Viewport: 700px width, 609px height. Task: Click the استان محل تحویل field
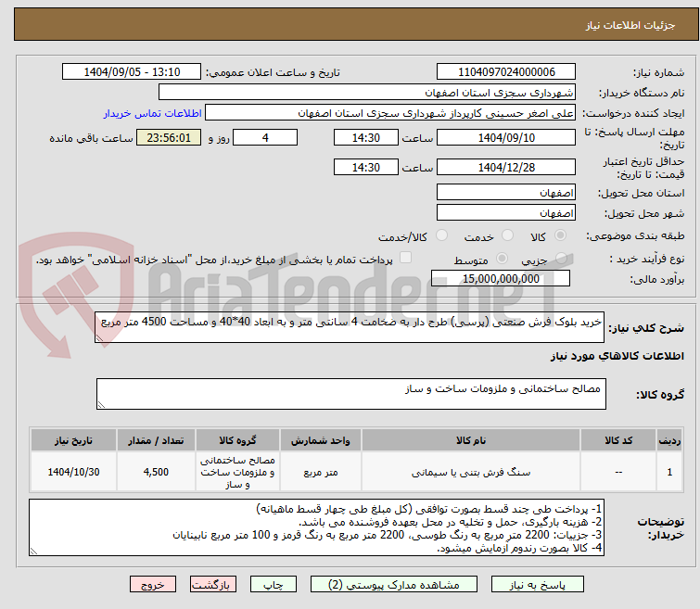click(x=506, y=193)
